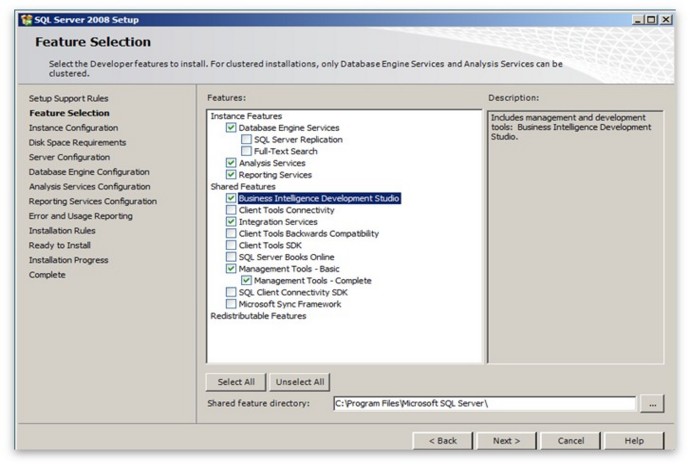
Task: Select Integration Services feature label
Action: tap(278, 222)
